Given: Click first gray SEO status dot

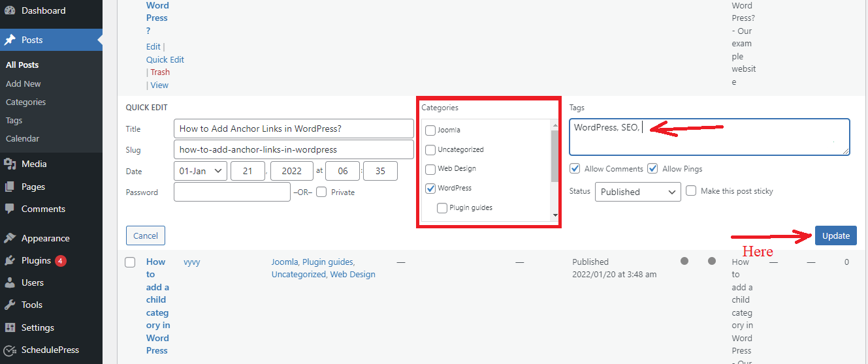Looking at the screenshot, I should pos(684,262).
